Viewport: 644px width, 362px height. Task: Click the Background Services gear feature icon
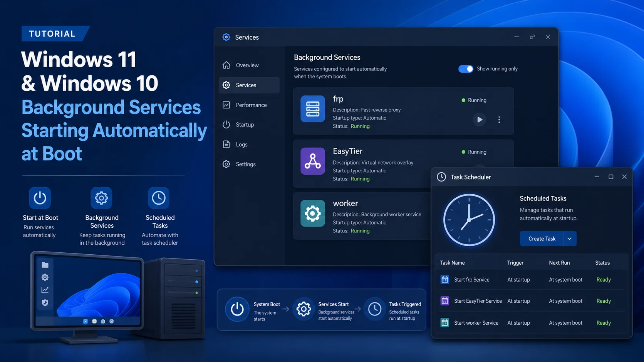[101, 198]
